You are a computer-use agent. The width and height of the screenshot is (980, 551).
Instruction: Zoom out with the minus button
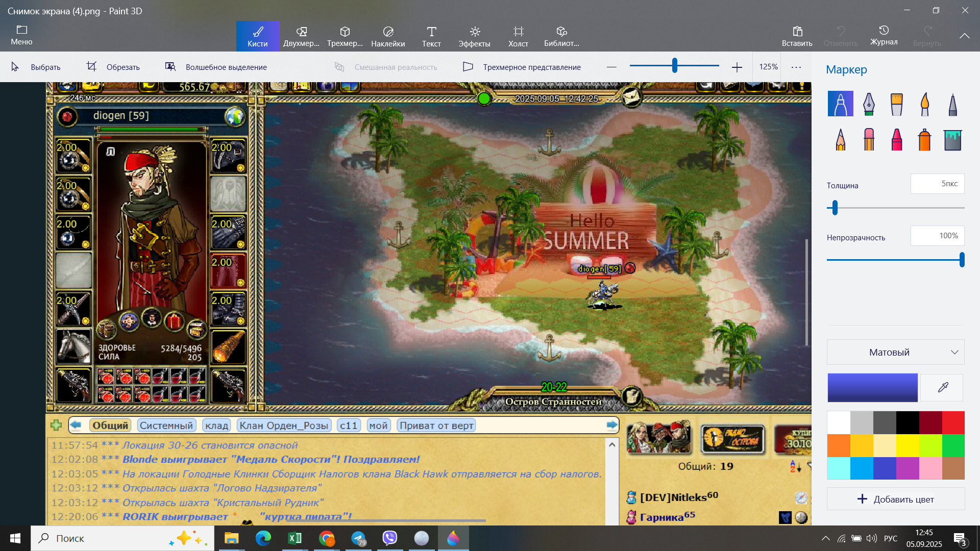pyautogui.click(x=611, y=67)
